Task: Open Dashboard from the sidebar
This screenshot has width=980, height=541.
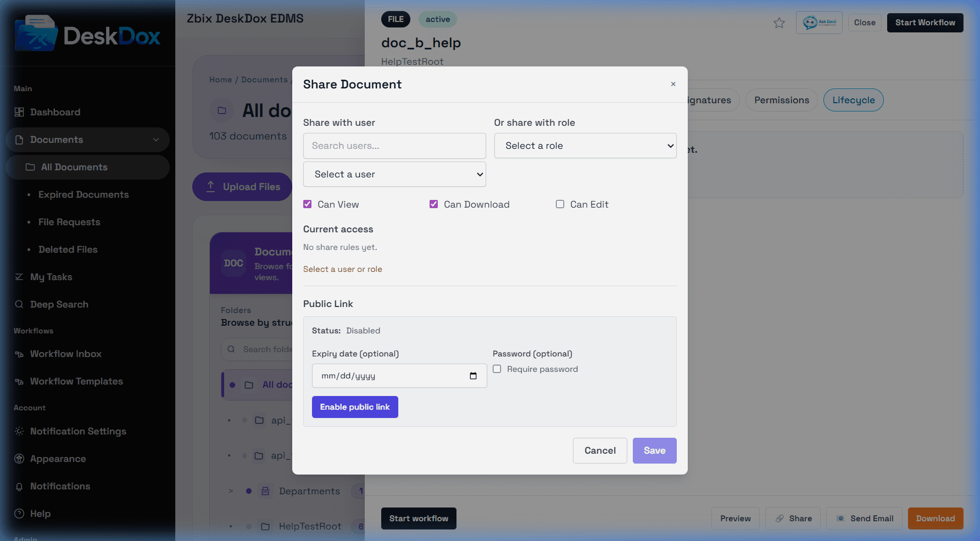Action: coord(55,112)
